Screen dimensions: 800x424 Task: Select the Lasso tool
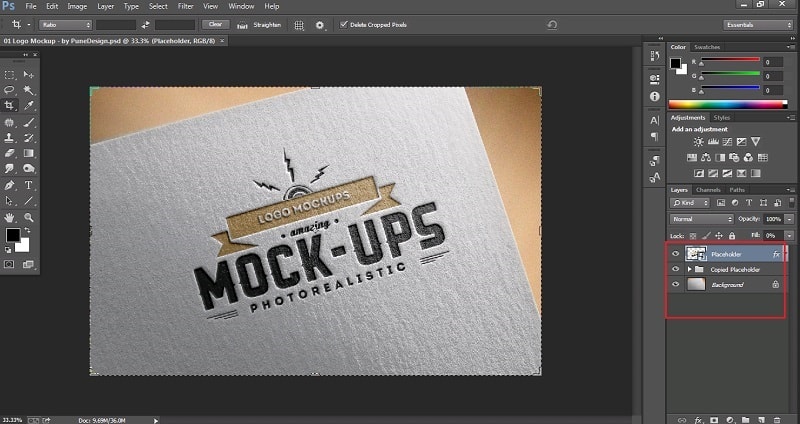[10, 90]
